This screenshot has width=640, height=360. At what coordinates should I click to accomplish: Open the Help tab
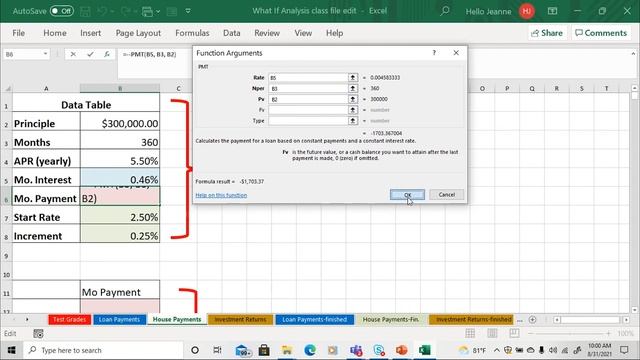tap(334, 33)
